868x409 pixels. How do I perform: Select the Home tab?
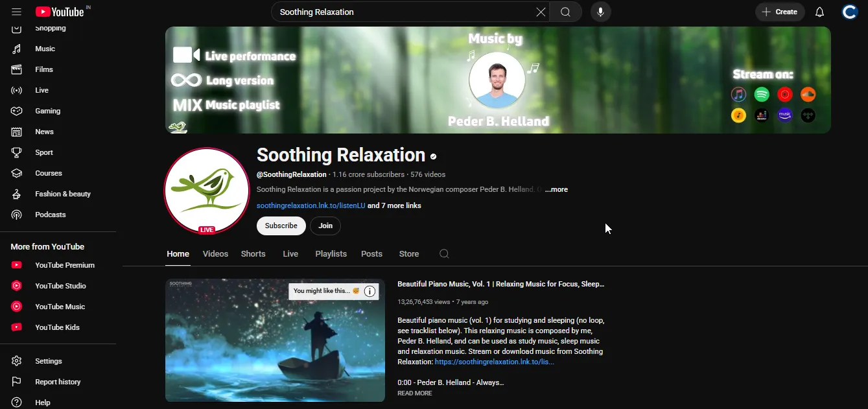178,254
